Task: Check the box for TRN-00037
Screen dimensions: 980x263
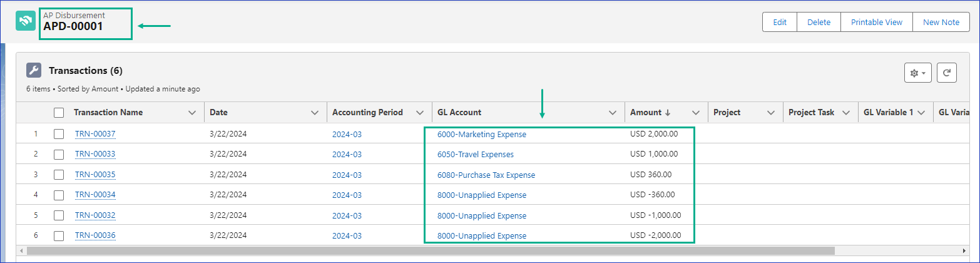Action: click(x=59, y=134)
